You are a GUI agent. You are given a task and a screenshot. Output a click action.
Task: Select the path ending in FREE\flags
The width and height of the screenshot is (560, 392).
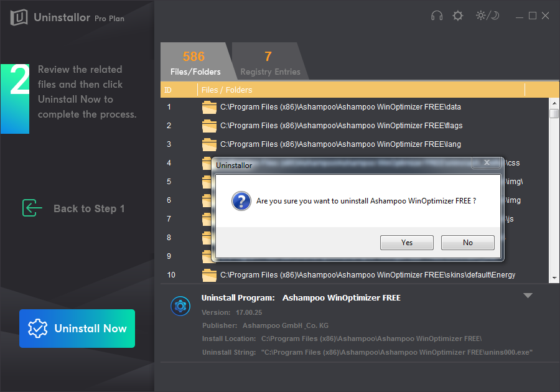[341, 126]
